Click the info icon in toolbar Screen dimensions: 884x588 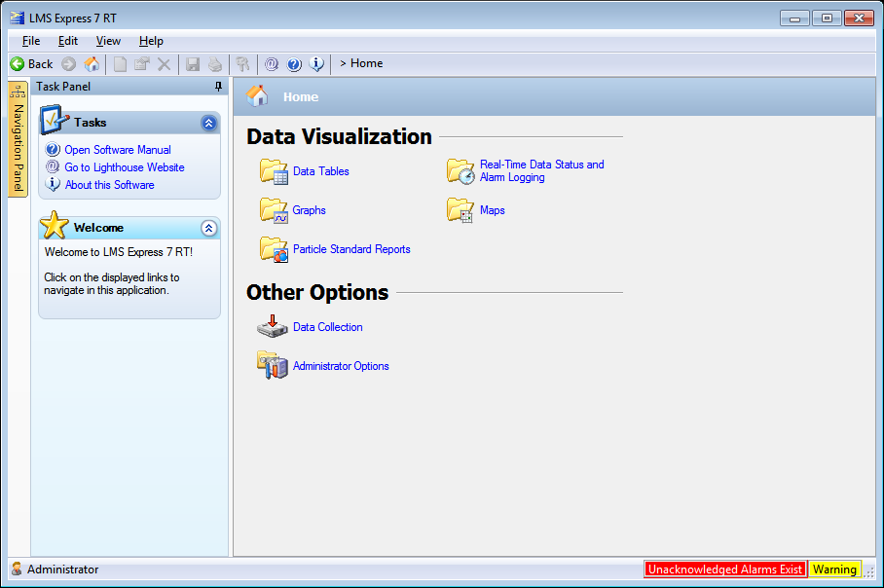click(316, 64)
